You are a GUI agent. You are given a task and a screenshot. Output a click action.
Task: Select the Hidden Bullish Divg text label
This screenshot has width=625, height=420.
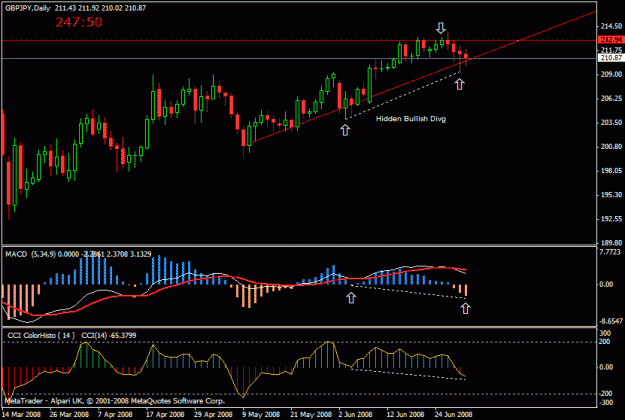[x=411, y=118]
